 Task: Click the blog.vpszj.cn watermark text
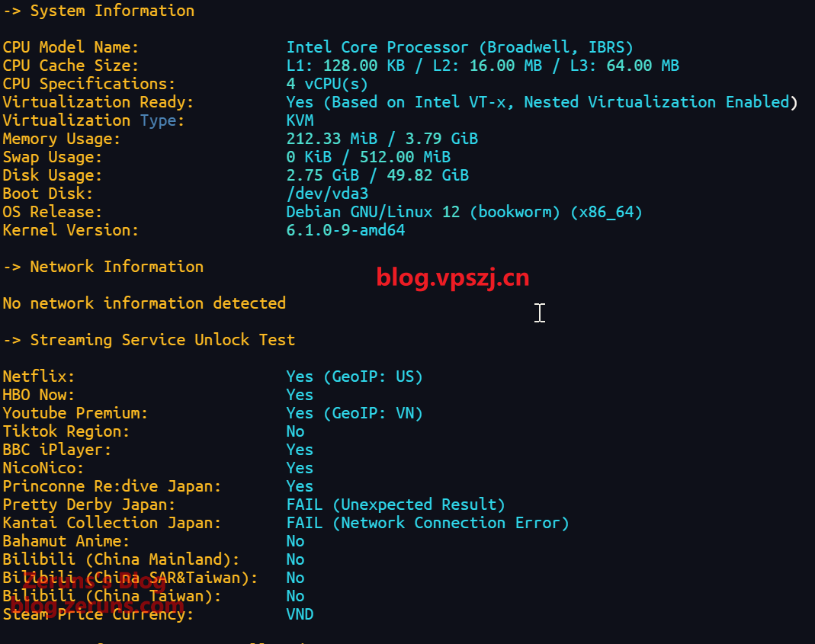[452, 278]
